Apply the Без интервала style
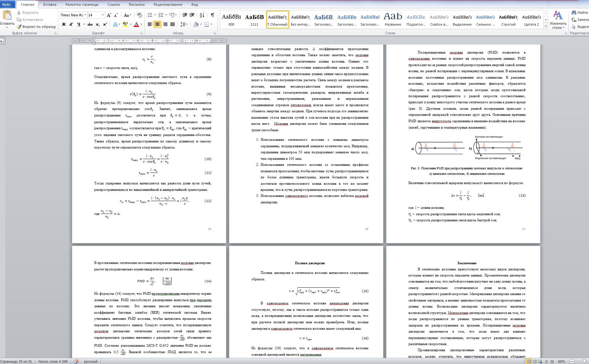The width and height of the screenshot is (589, 364). [x=300, y=20]
